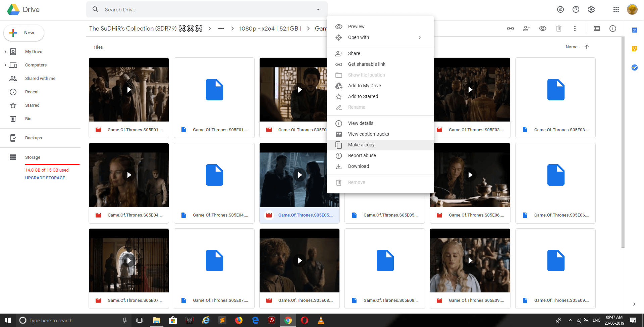Viewport: 644px width, 327px height.
Task: Reverse sort direction arrow next to Name
Action: coord(587,47)
